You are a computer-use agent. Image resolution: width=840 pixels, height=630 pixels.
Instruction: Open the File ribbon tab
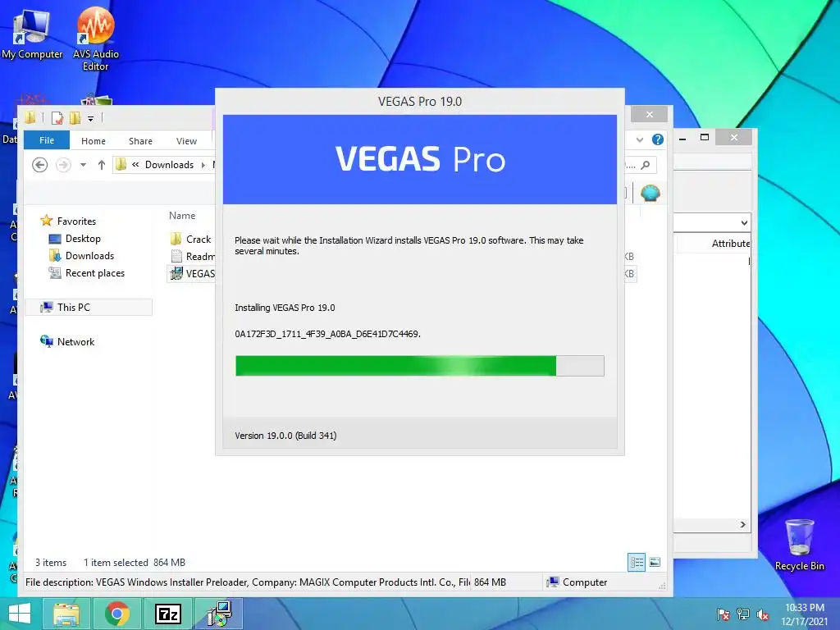pyautogui.click(x=47, y=140)
